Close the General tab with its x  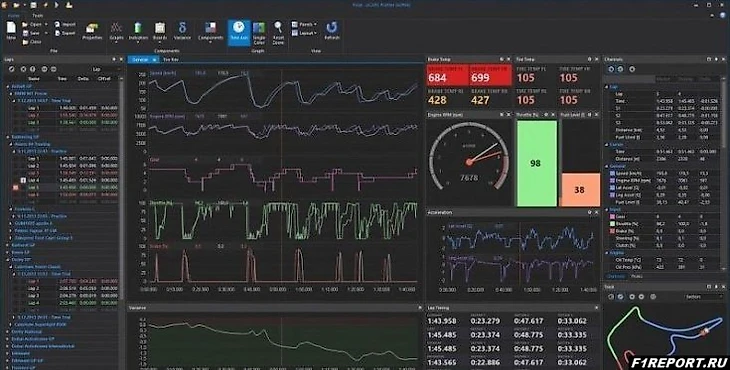155,60
